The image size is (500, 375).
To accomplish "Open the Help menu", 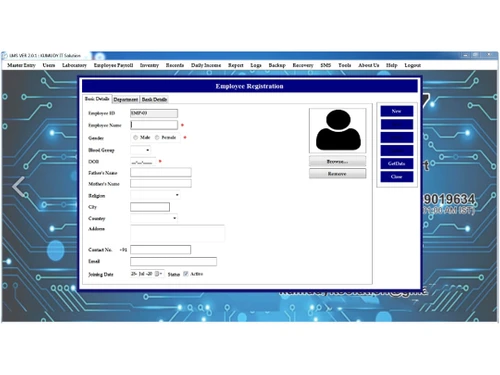I will coord(392,65).
